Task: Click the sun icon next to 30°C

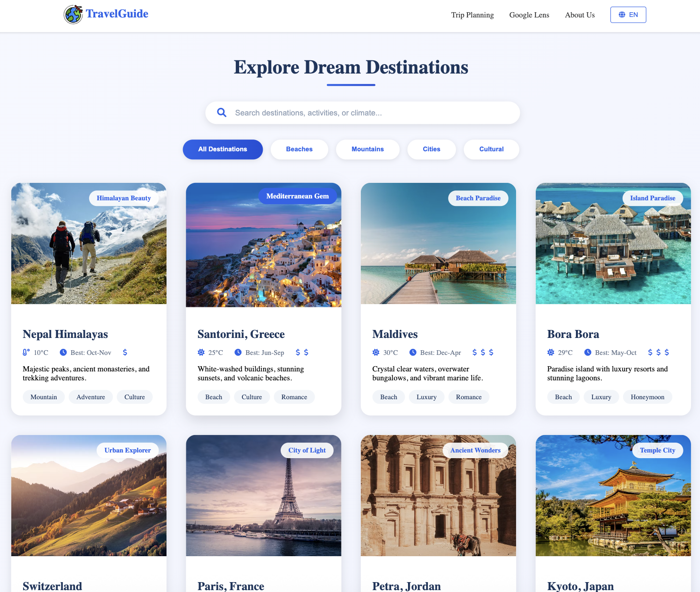Action: coord(376,353)
